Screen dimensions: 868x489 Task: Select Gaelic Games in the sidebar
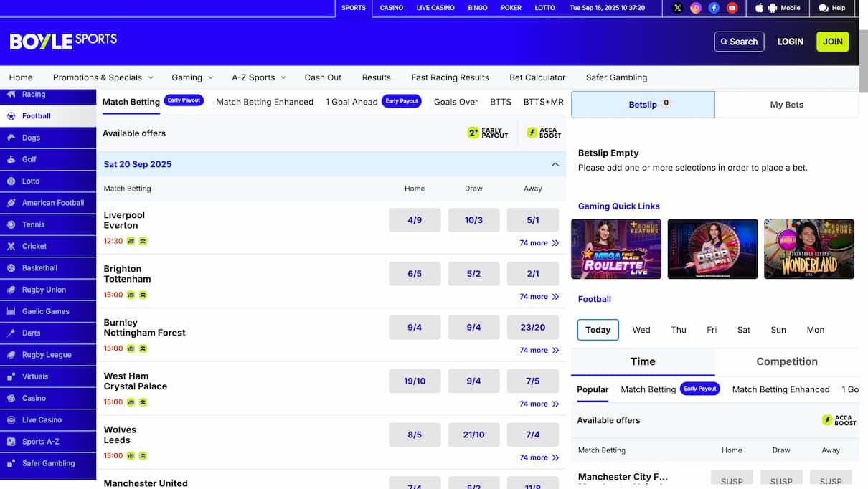pyautogui.click(x=48, y=311)
